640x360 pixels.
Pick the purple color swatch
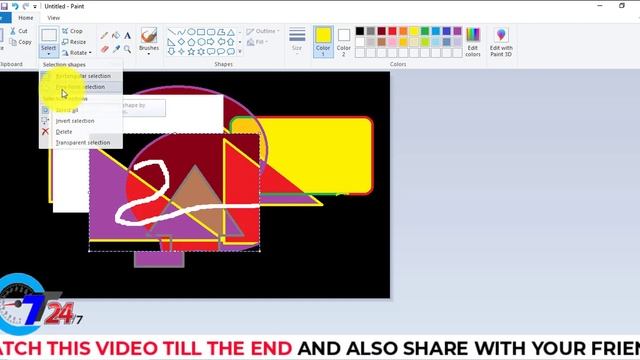click(x=458, y=31)
